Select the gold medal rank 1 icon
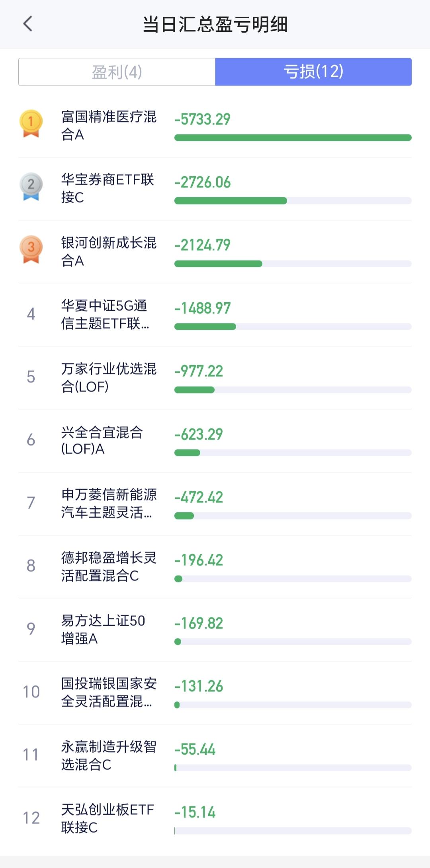The image size is (430, 868). [x=31, y=124]
